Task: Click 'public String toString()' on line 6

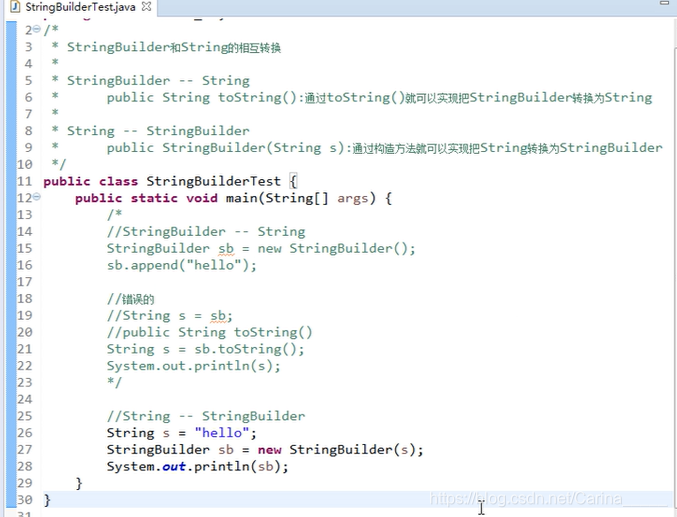Action: [x=202, y=98]
